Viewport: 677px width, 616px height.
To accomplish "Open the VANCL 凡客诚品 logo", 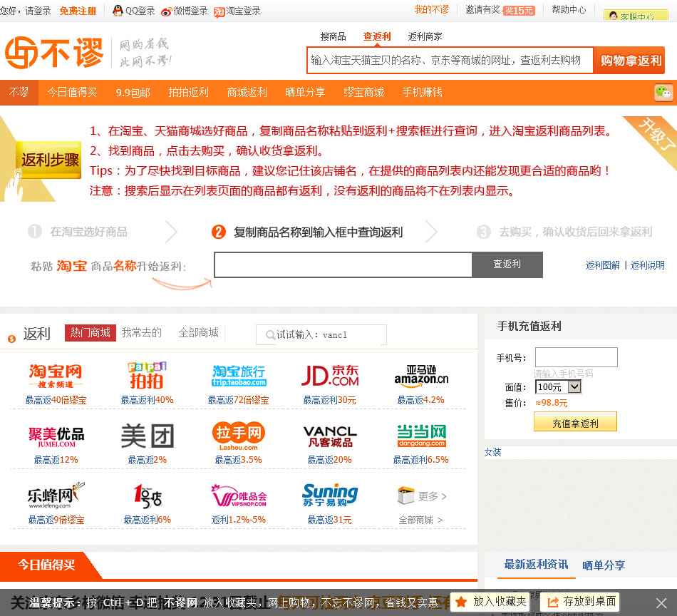I will pos(330,436).
